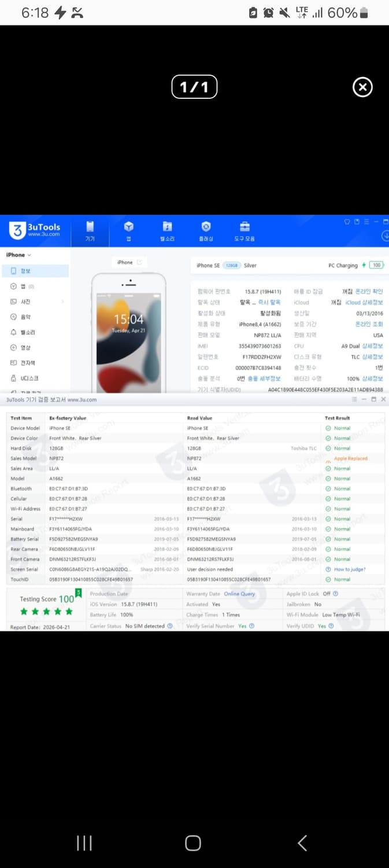Click the Testing Score 100 value

tap(66, 599)
